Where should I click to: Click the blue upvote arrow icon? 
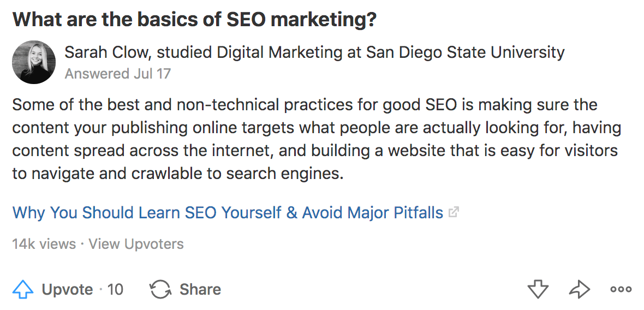(22, 289)
